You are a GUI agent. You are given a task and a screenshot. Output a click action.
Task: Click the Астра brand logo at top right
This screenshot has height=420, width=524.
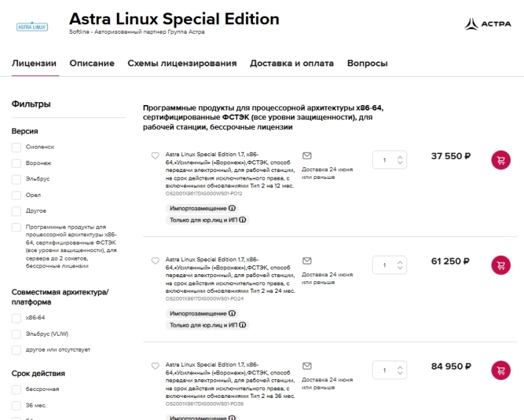488,24
